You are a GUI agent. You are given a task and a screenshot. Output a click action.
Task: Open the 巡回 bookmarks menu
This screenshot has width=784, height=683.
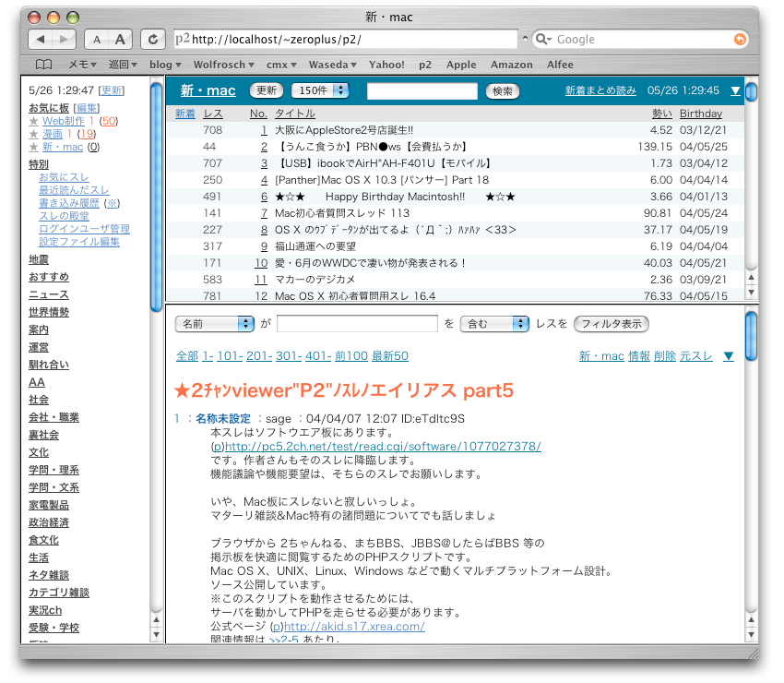[x=123, y=65]
